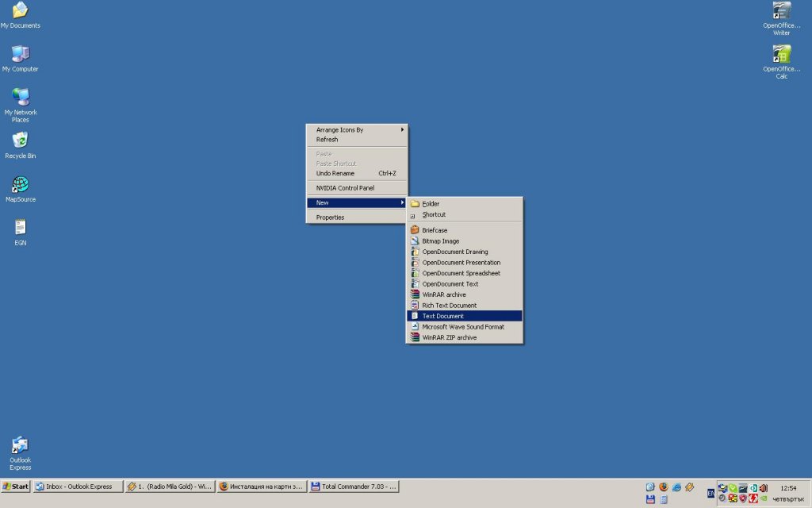Click the system tray clock

pyautogui.click(x=788, y=488)
